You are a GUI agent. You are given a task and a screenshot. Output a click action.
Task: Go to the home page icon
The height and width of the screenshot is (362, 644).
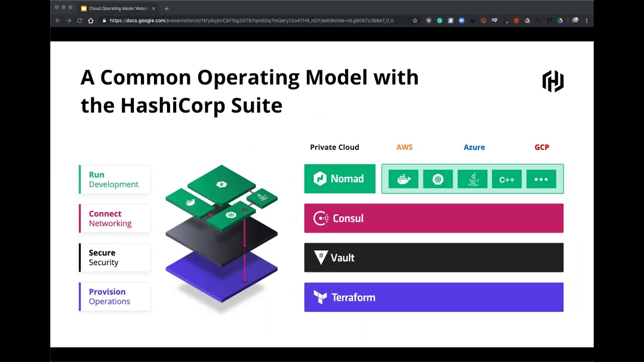[91, 21]
